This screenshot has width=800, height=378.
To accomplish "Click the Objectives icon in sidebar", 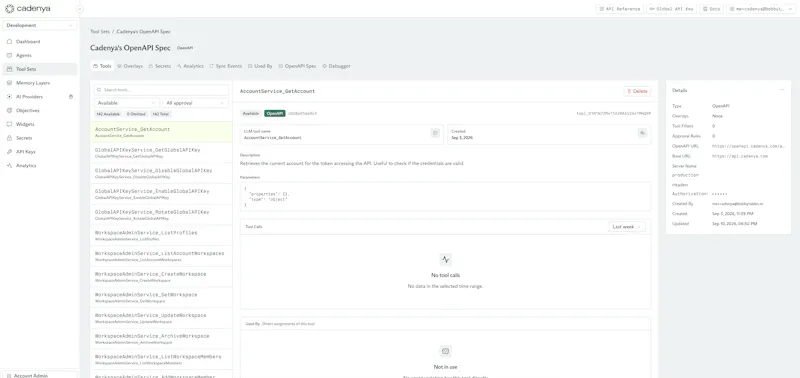I will tap(9, 110).
